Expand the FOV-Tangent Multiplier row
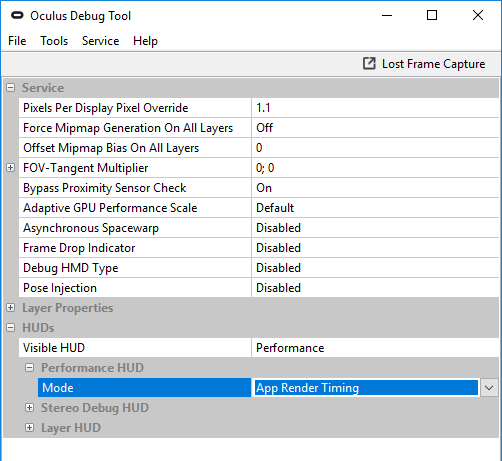Image resolution: width=502 pixels, height=461 pixels. [x=11, y=168]
